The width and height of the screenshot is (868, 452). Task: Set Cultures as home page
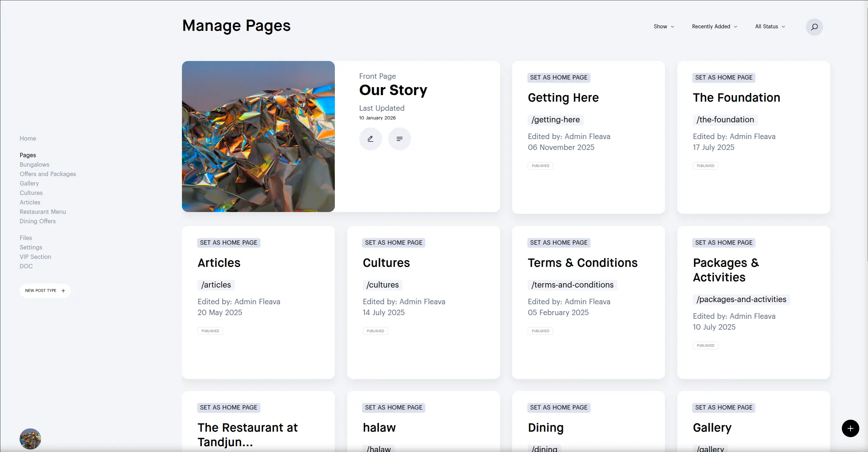393,243
